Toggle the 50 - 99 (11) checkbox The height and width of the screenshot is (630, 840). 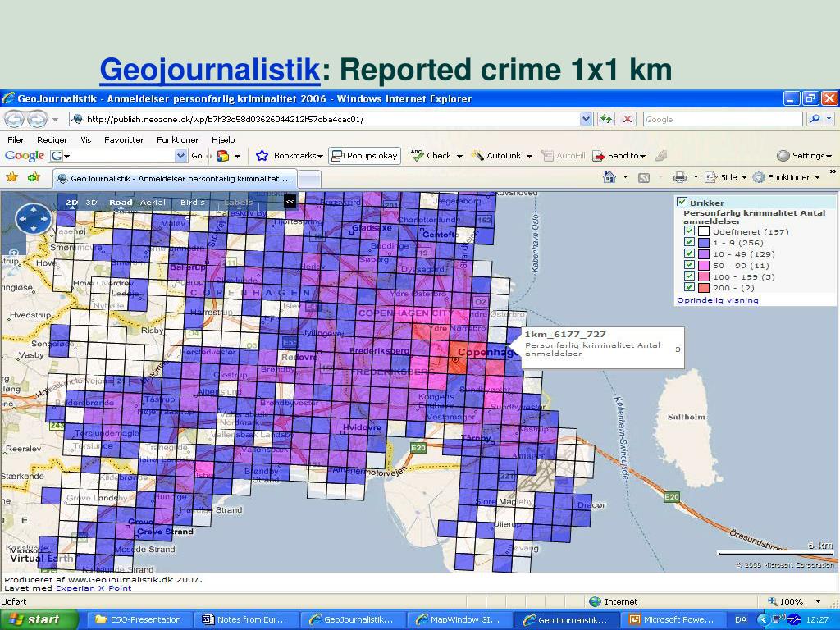coord(689,265)
